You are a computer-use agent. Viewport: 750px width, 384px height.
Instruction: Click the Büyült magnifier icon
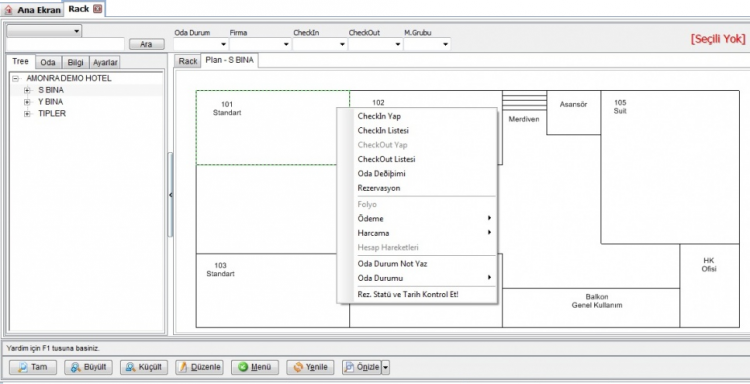click(76, 367)
